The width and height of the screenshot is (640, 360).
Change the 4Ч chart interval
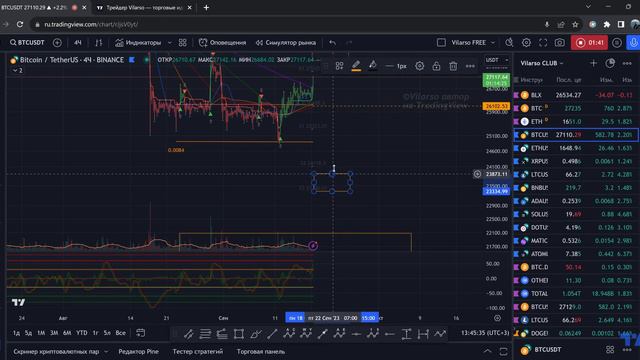click(78, 42)
